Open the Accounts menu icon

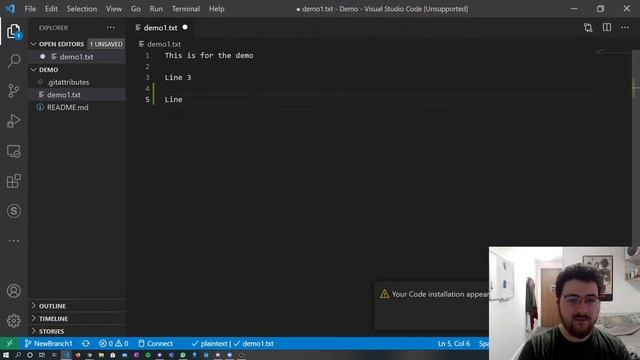pyautogui.click(x=13, y=291)
